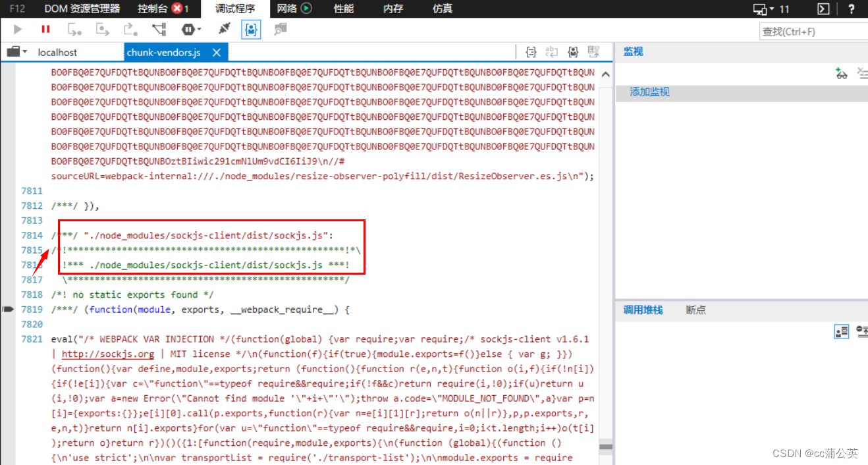Open the exception settings dropdown arrow
Screen dimensions: 868x465
coord(199,29)
